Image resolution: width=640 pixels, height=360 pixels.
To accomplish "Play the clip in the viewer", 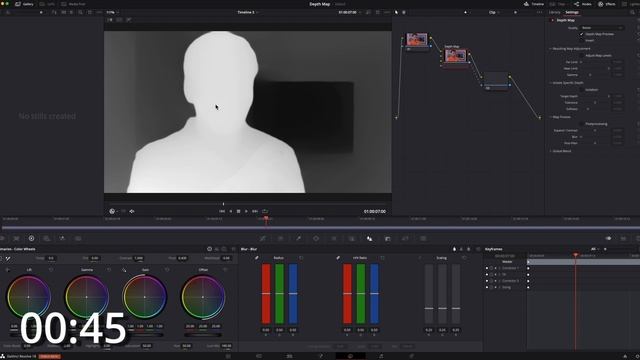I will (x=246, y=211).
